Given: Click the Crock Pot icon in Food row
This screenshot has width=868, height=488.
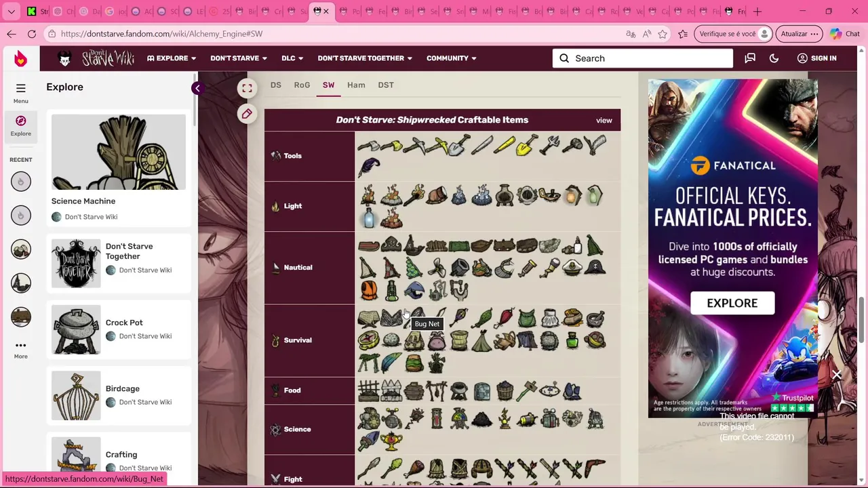Looking at the screenshot, I should point(459,391).
